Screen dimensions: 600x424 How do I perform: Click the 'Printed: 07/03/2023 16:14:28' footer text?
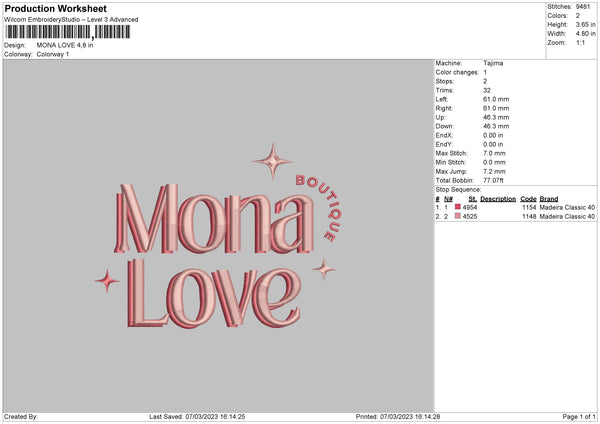(x=398, y=417)
